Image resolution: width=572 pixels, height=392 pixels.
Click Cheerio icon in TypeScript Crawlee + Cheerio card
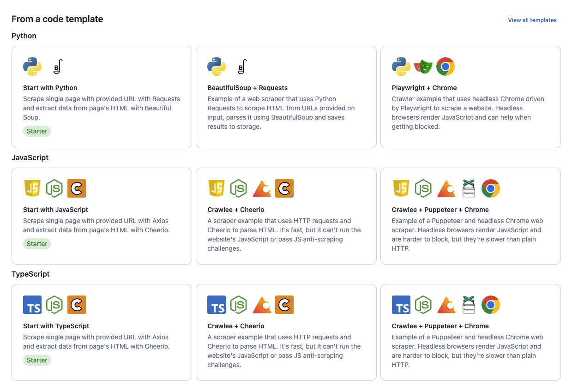click(284, 305)
